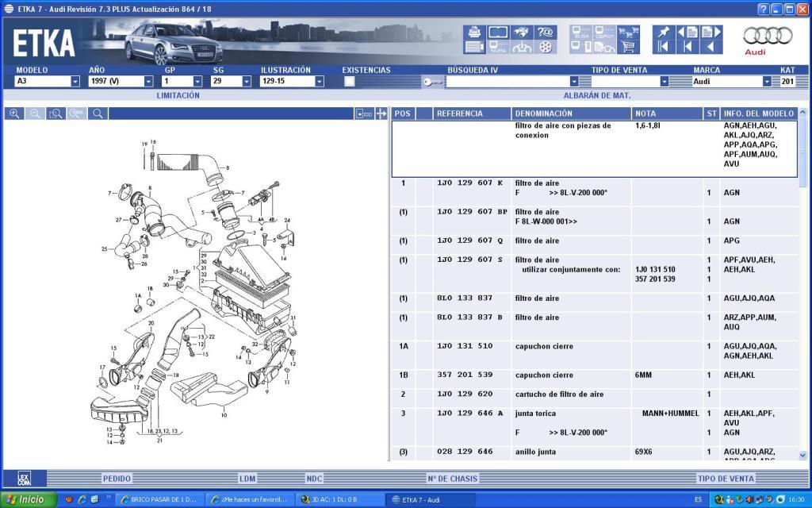Open the Modelo A3 dropdown
The image size is (812, 508).
click(x=75, y=82)
